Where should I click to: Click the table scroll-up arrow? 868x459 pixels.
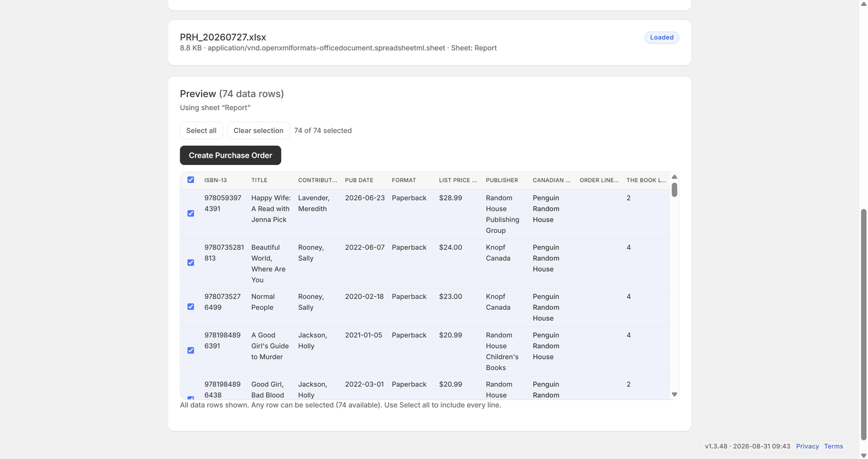pos(674,177)
